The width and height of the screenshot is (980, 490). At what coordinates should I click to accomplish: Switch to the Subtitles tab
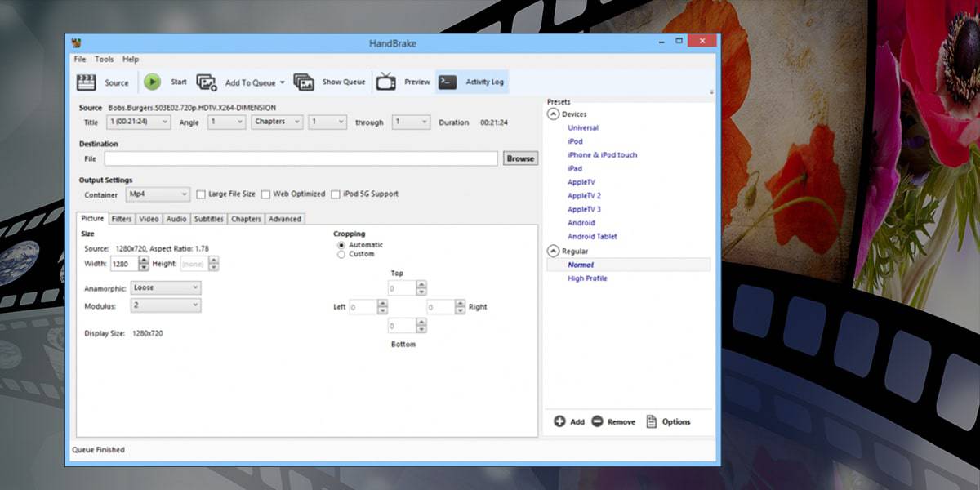tap(209, 219)
